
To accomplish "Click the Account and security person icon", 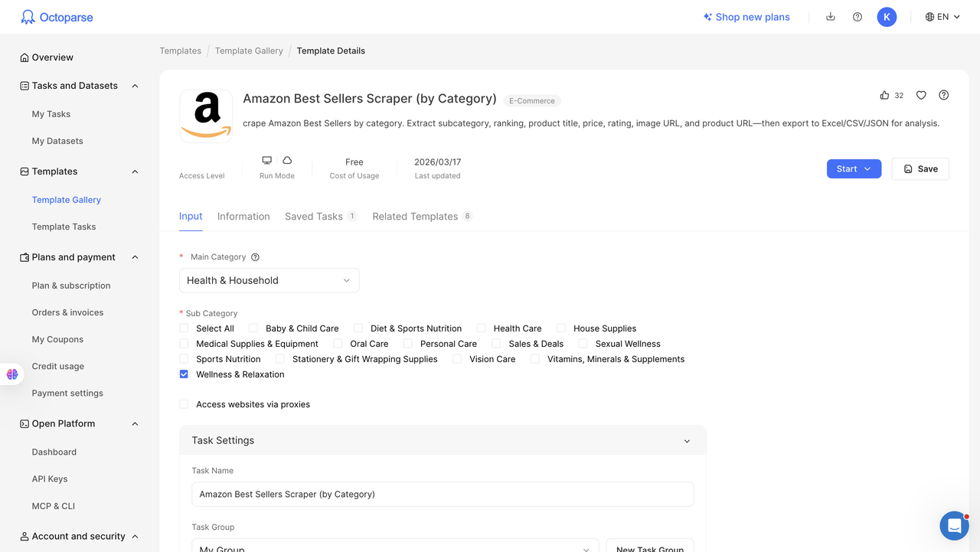I will [x=24, y=537].
